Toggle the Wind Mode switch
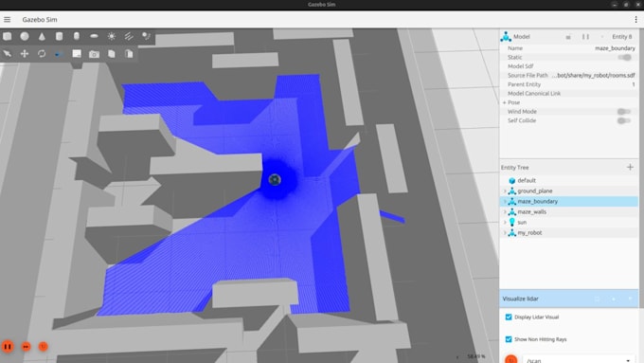The width and height of the screenshot is (644, 363). (624, 112)
